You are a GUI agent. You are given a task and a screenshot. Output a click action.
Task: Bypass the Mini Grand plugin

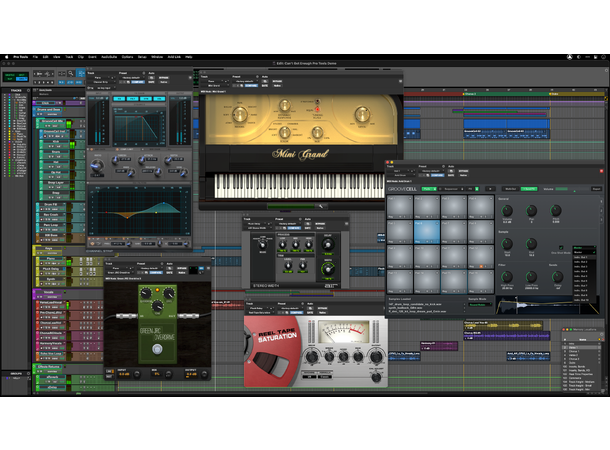pos(277,81)
